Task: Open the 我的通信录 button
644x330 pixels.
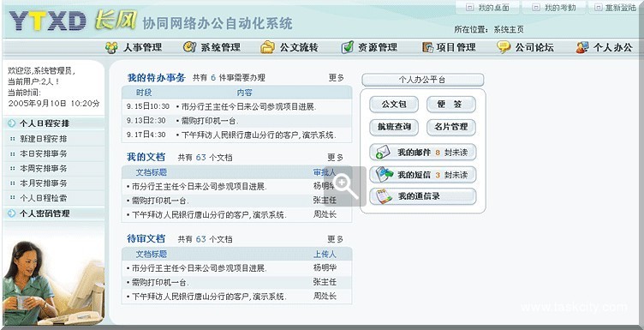Action: tap(423, 196)
